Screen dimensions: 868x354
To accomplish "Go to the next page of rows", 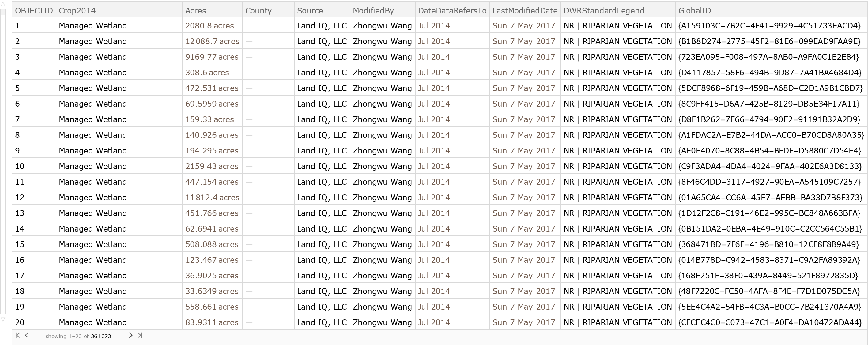I will pyautogui.click(x=131, y=335).
